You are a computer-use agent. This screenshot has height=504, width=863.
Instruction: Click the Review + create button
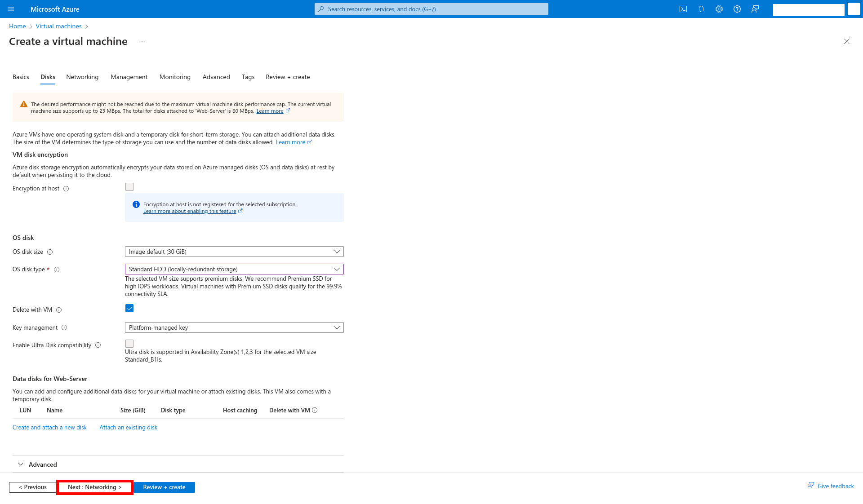[164, 487]
